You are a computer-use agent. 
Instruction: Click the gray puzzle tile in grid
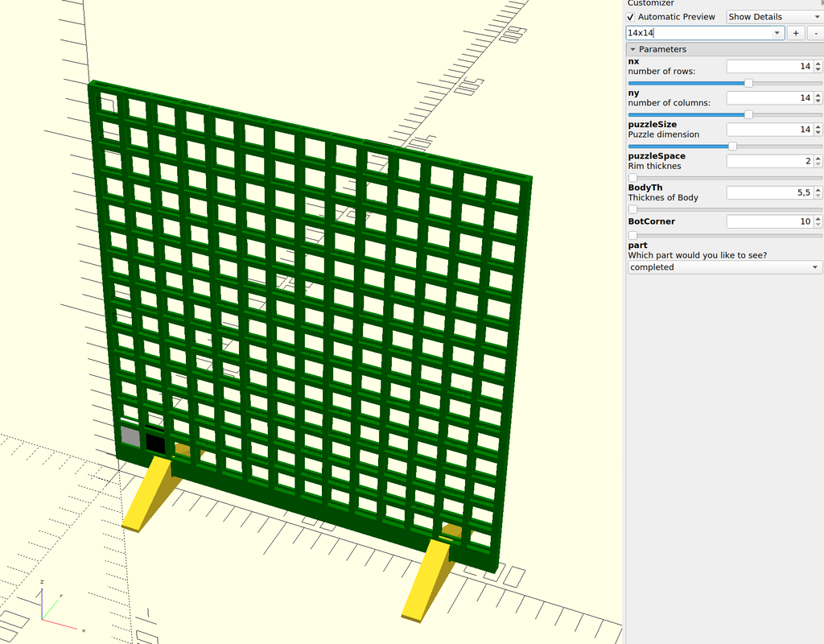[130, 437]
